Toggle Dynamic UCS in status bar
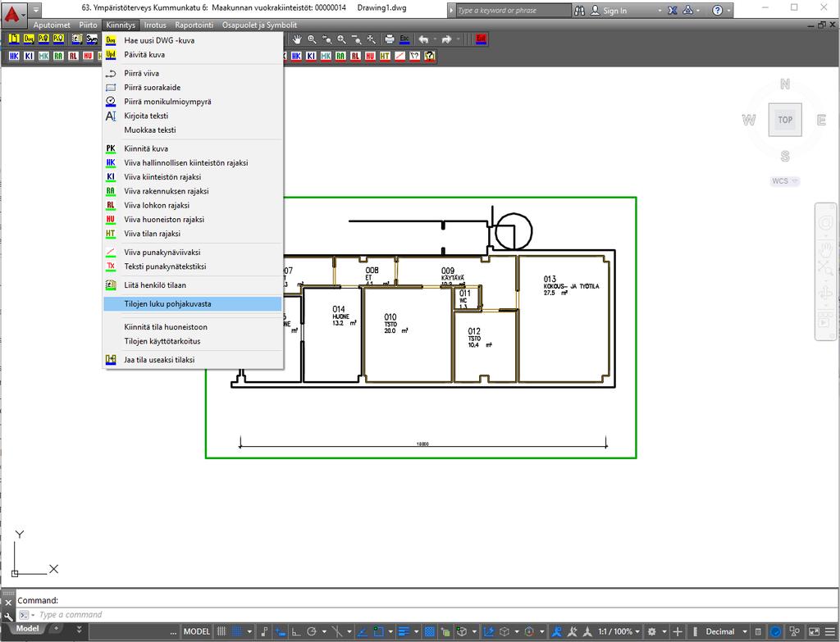This screenshot has width=840, height=642. tap(488, 632)
